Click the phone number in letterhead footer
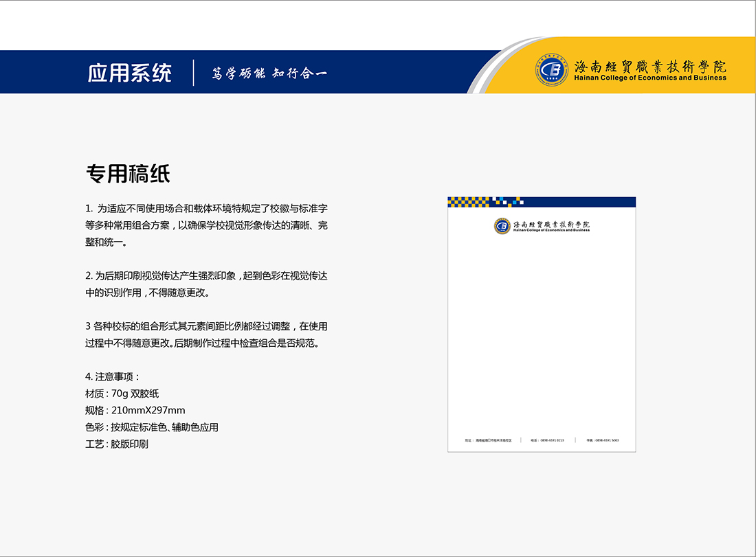Viewport: 756px width, 557px height. click(x=547, y=440)
